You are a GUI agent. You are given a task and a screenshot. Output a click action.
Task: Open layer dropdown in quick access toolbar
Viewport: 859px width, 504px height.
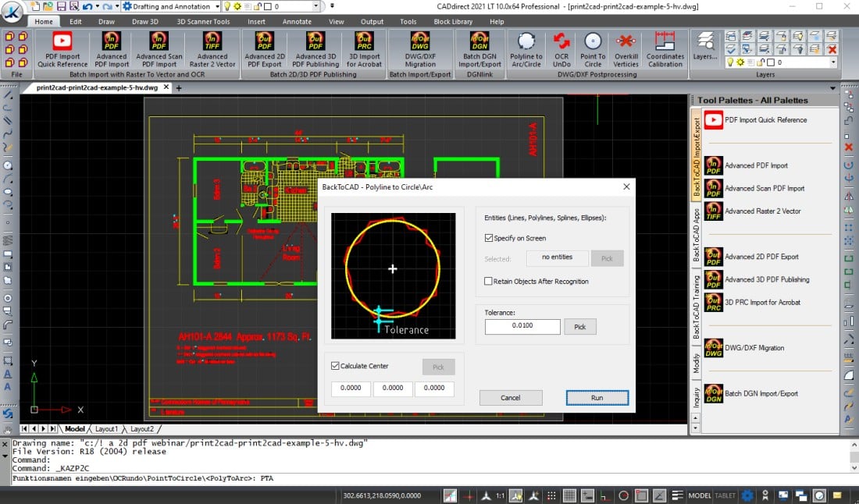[x=316, y=6]
